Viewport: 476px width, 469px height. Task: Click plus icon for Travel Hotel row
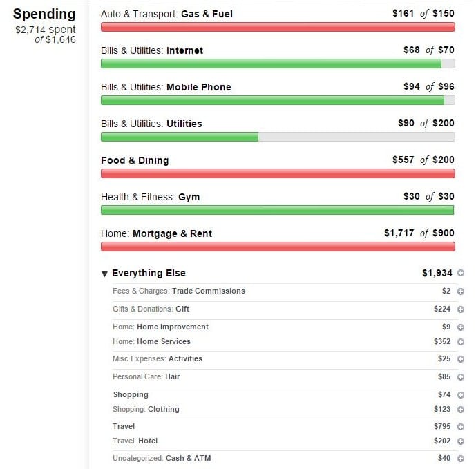(x=461, y=441)
